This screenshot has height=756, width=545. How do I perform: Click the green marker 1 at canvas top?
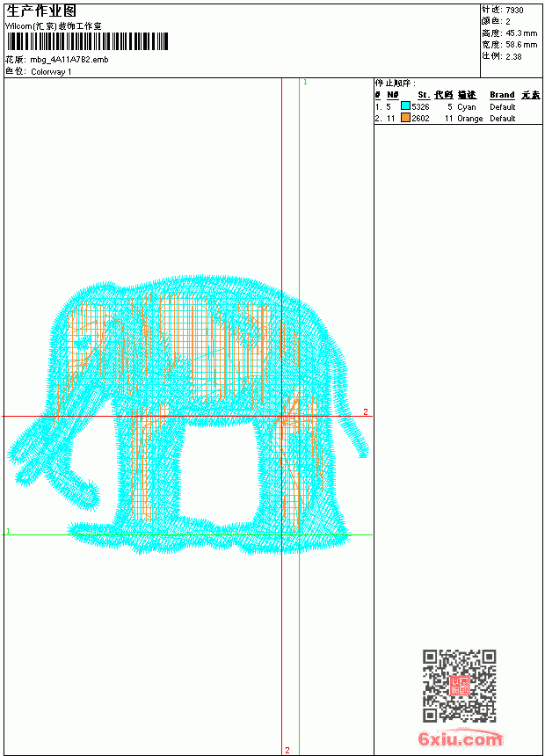(x=305, y=83)
